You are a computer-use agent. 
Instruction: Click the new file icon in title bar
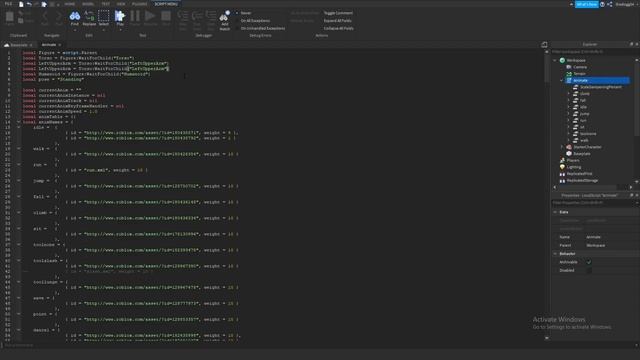click(21, 4)
